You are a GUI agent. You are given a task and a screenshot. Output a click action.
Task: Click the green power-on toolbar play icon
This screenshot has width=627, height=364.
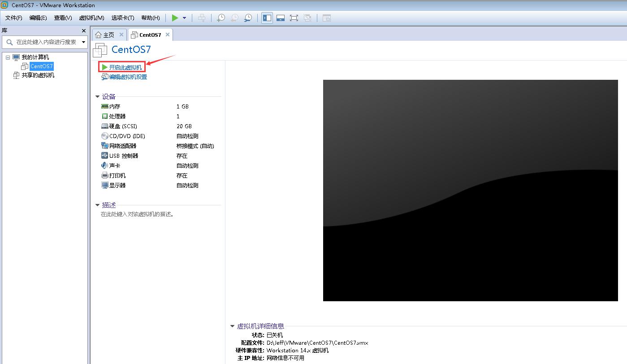[x=175, y=18]
